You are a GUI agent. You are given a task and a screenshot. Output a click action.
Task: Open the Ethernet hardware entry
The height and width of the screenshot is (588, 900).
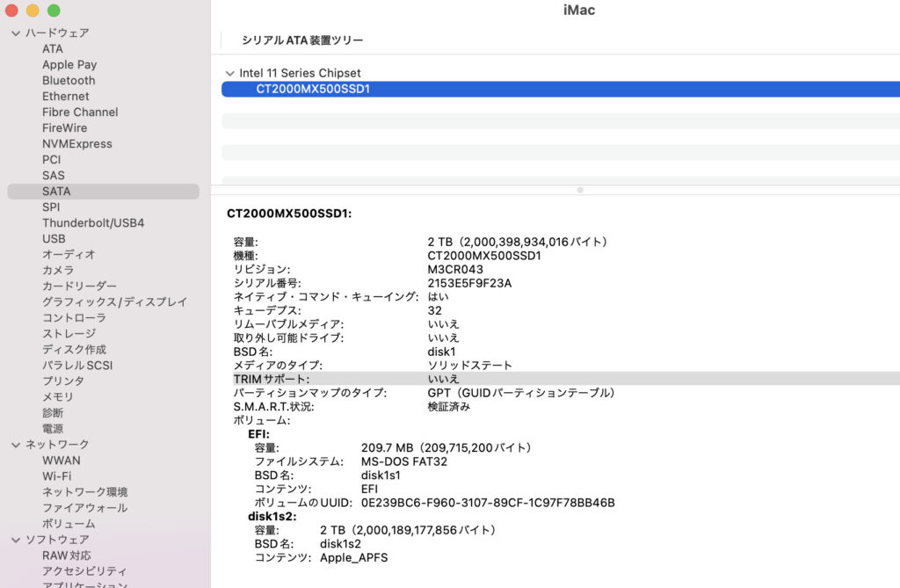tap(65, 97)
